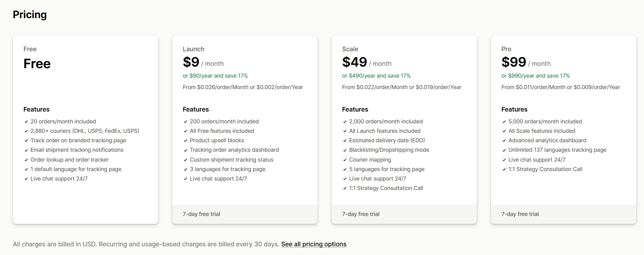Click the Pricing heading
Screen dimensions: 644x255
point(30,15)
